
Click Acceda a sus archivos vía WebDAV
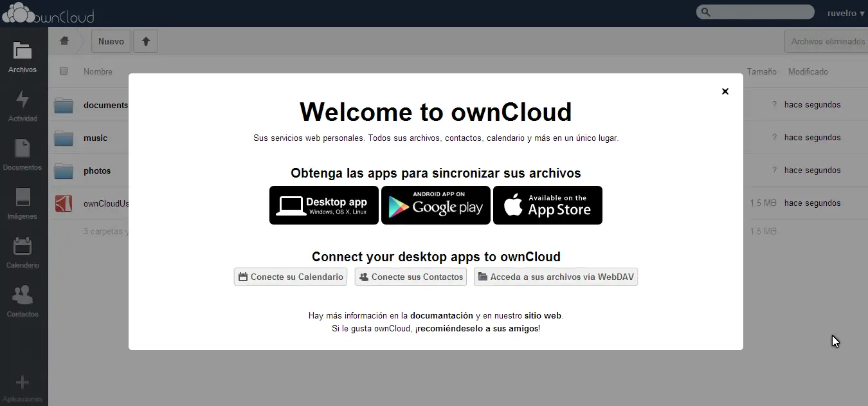coord(556,277)
